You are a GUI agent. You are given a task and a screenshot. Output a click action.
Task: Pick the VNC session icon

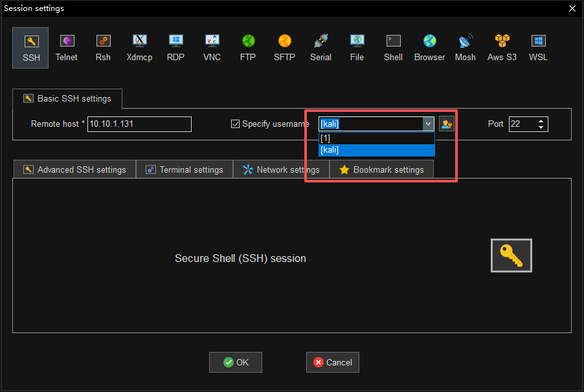[x=212, y=48]
